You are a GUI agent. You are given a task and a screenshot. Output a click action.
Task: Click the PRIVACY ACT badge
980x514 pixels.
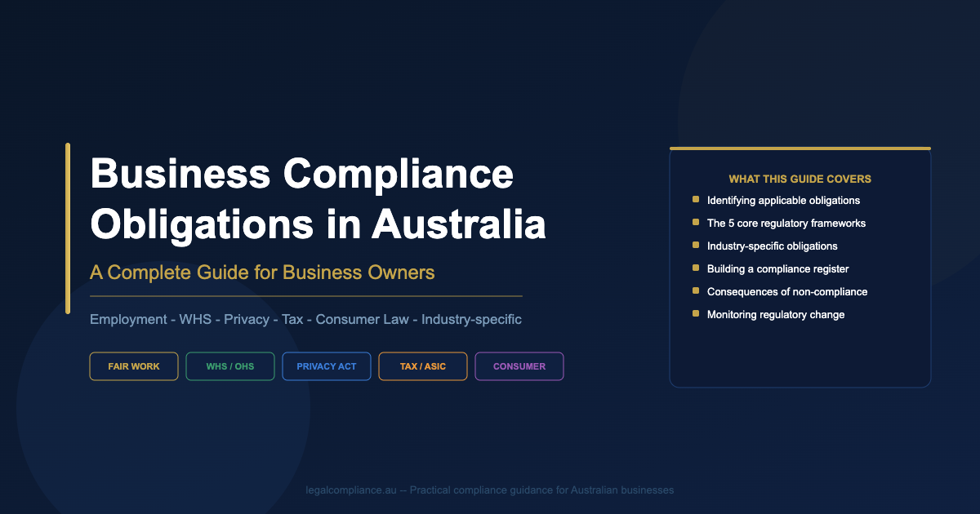327,366
